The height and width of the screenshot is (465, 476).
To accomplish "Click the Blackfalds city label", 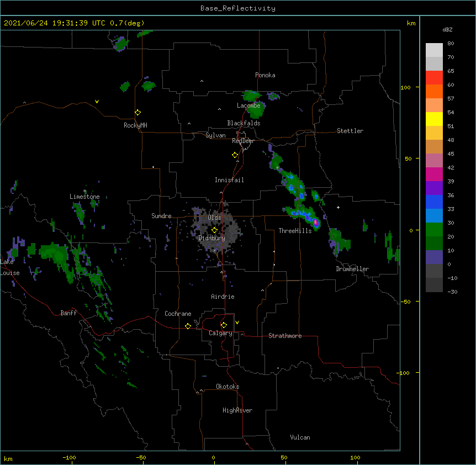I will tap(244, 123).
